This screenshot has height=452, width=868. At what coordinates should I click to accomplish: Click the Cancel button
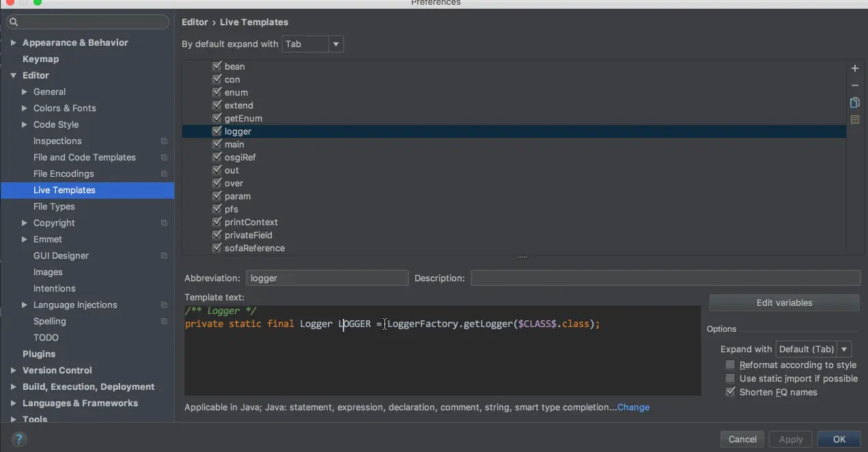tap(742, 439)
